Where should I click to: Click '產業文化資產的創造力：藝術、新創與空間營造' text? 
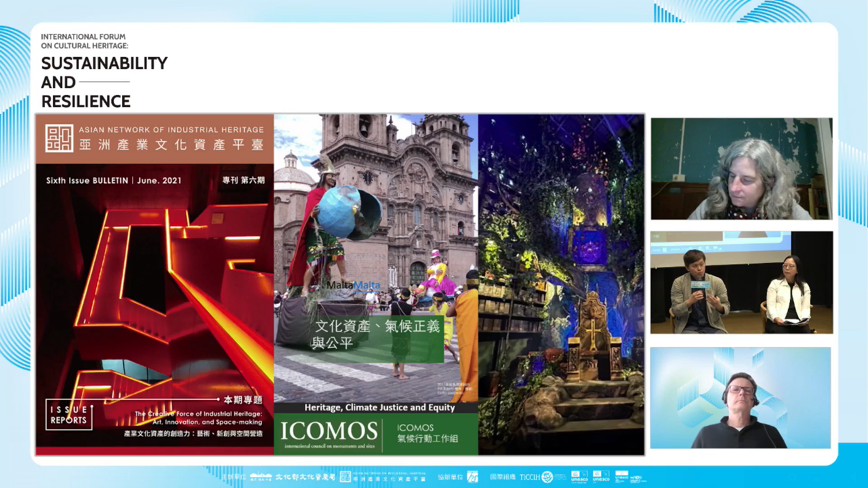[194, 433]
